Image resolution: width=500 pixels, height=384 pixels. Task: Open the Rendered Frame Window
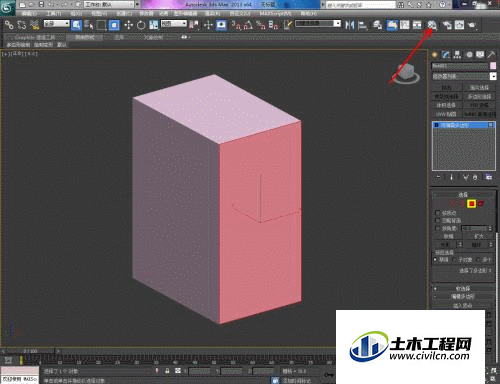tap(459, 25)
